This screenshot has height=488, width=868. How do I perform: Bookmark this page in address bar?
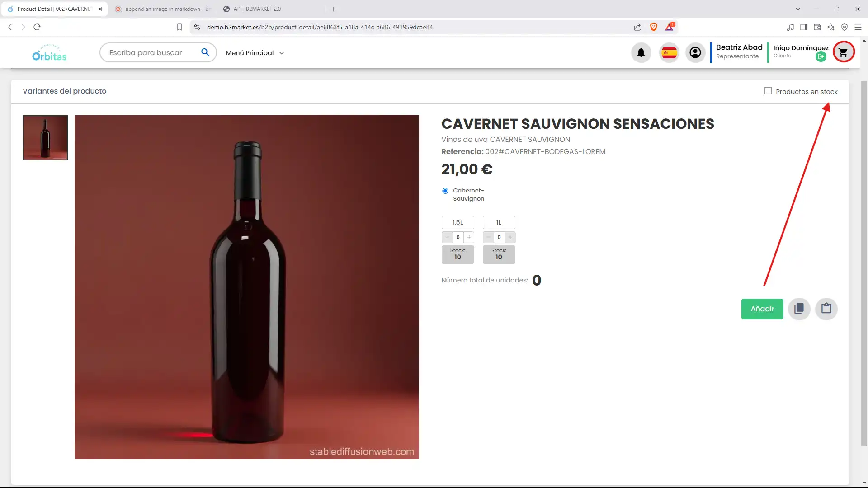[179, 27]
